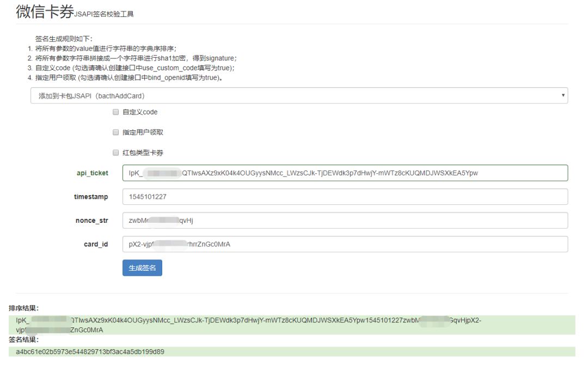Viewport: 588px width, 371px height.
Task: Click the card_id label
Action: tap(96, 244)
